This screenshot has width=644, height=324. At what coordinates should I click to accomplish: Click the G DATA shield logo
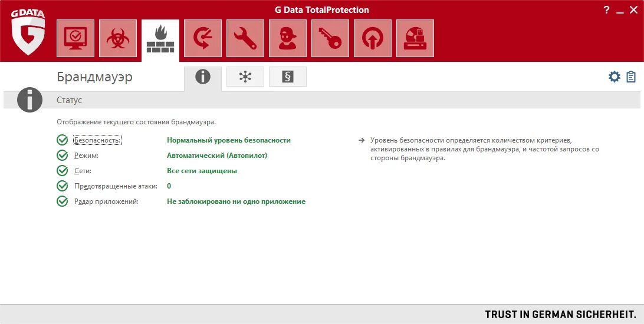(28, 32)
